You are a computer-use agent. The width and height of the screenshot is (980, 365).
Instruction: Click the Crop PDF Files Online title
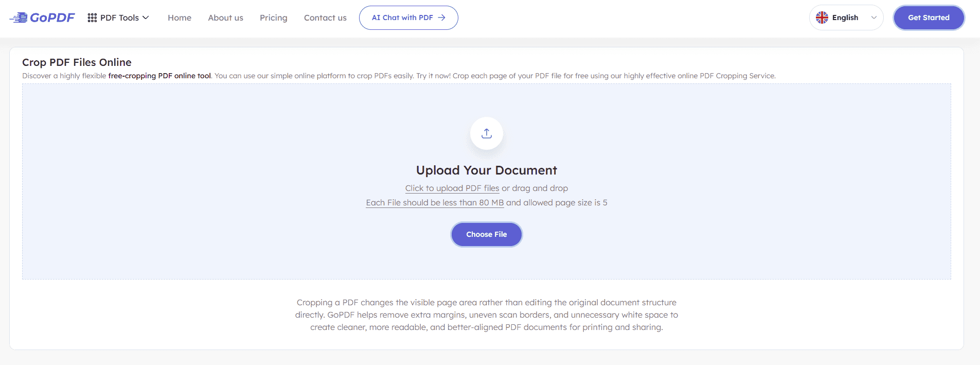(x=77, y=62)
